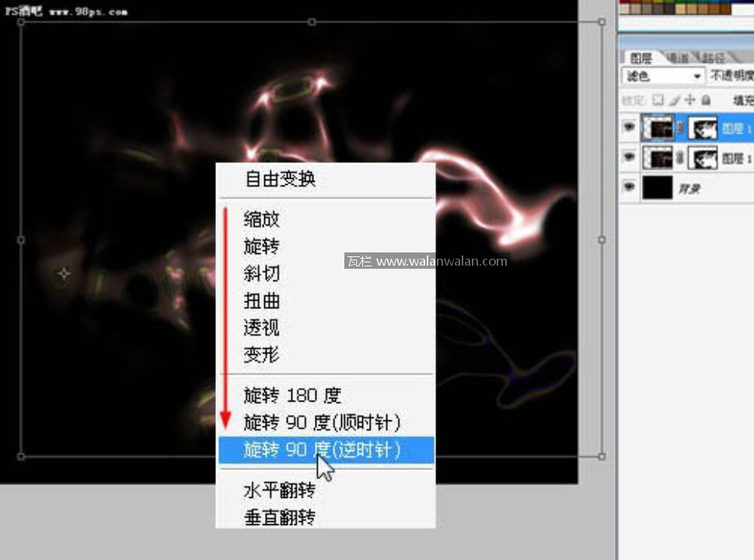Select the top layer's mask thumbnail

(703, 129)
